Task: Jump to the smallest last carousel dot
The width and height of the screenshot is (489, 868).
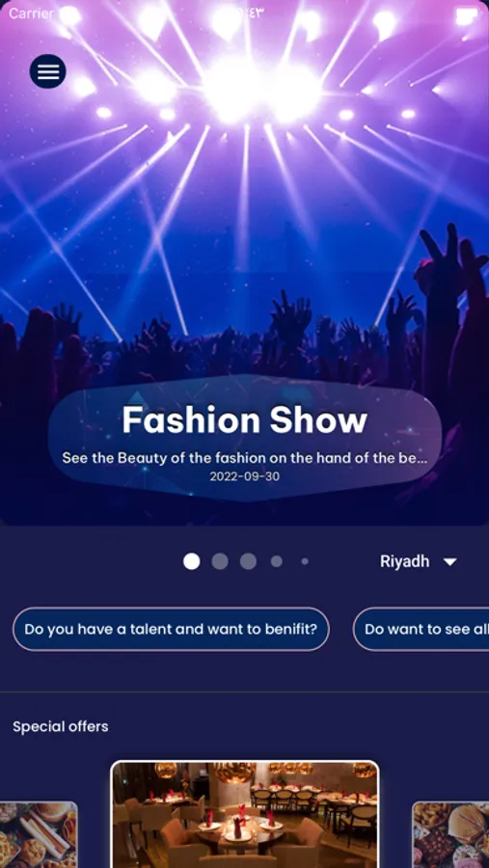Action: tap(305, 561)
